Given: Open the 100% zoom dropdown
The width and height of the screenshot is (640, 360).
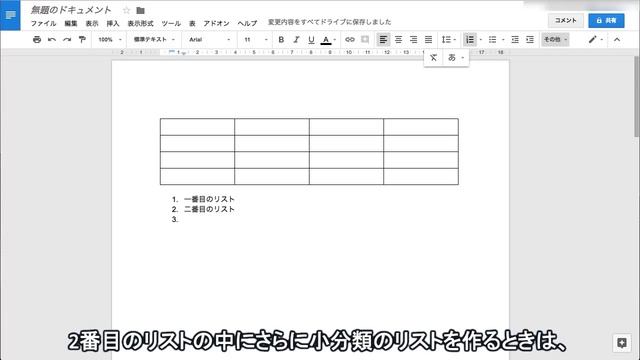Looking at the screenshot, I should pyautogui.click(x=110, y=40).
